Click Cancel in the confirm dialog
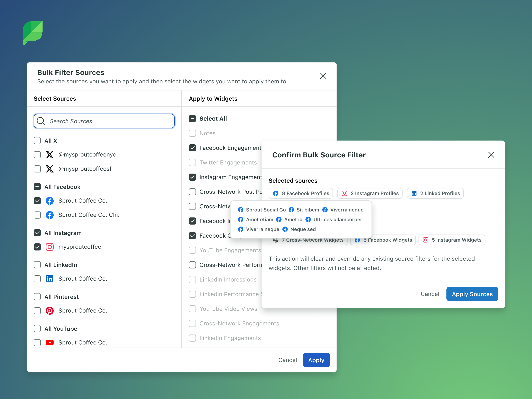 click(430, 294)
